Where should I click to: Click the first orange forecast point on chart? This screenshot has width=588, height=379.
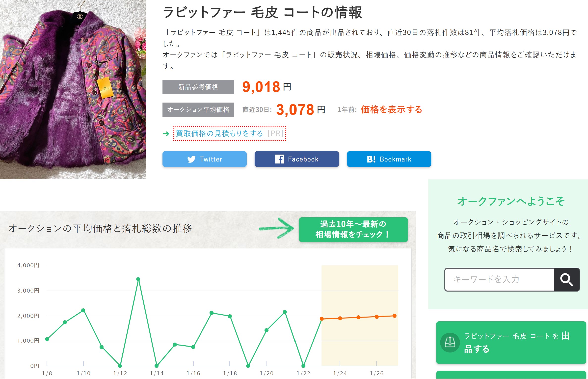click(321, 319)
